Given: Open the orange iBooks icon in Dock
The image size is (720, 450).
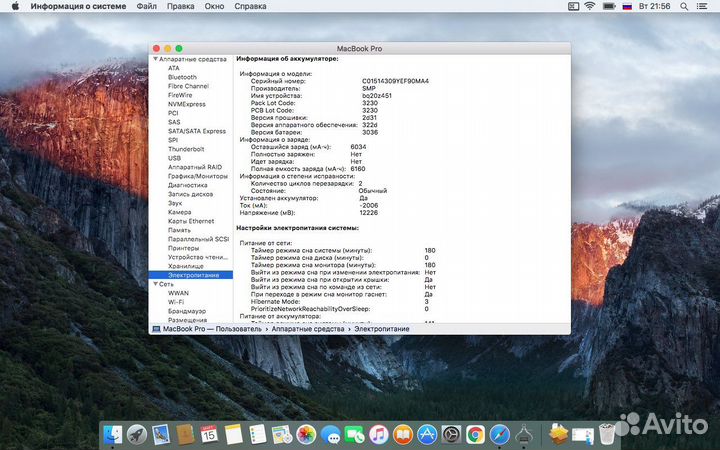Looking at the screenshot, I should tap(403, 434).
